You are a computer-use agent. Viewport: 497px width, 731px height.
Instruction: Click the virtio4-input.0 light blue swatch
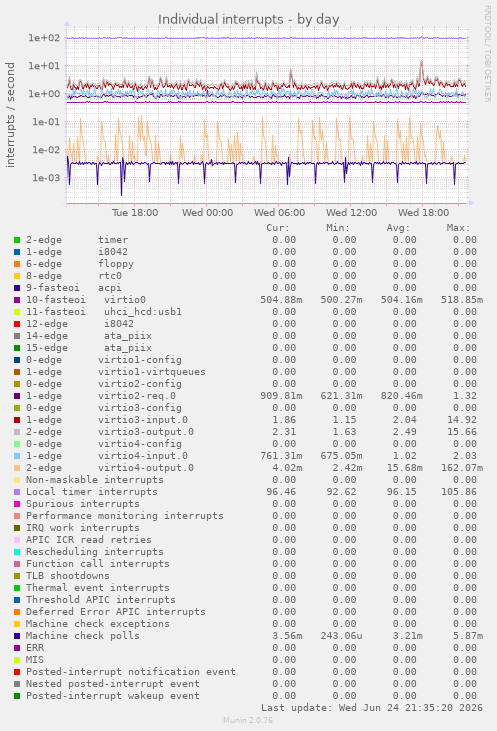[17, 456]
